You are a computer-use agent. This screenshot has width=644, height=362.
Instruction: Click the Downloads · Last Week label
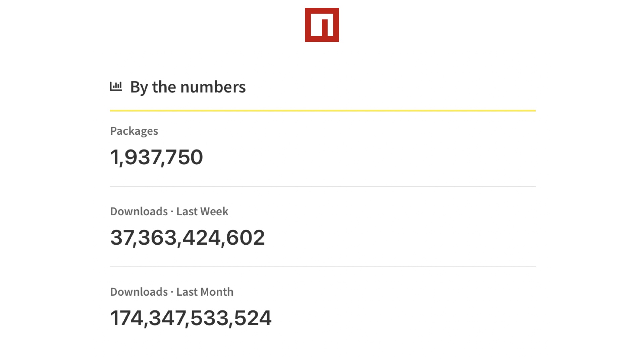pos(169,212)
